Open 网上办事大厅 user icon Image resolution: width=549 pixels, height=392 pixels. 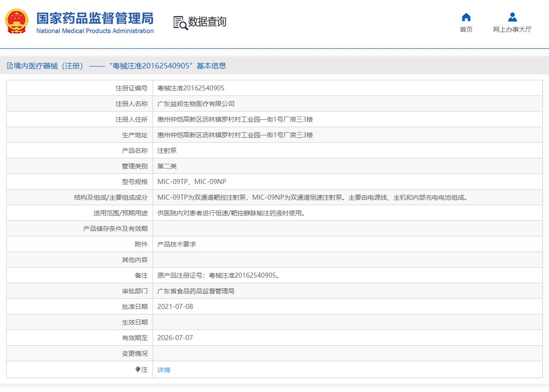point(512,17)
